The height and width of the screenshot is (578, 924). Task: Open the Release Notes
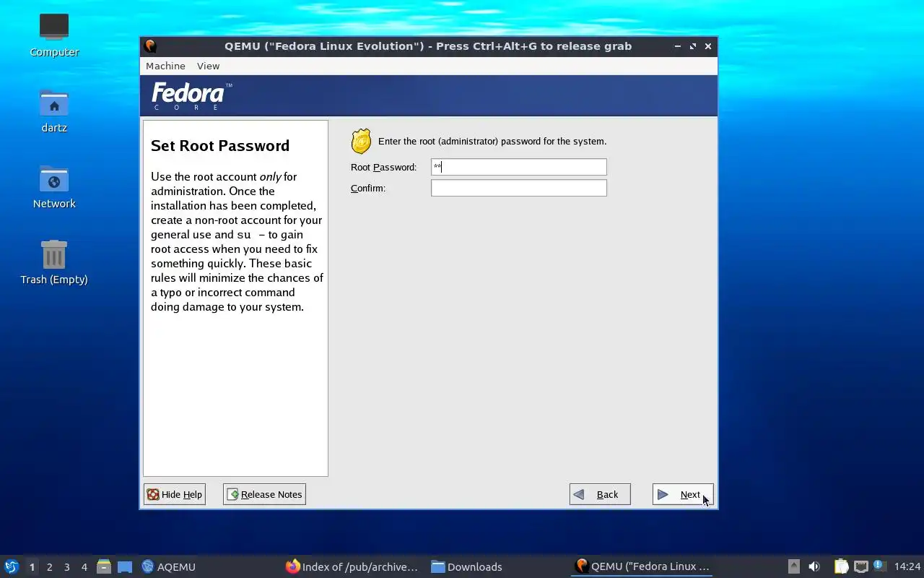tap(264, 494)
